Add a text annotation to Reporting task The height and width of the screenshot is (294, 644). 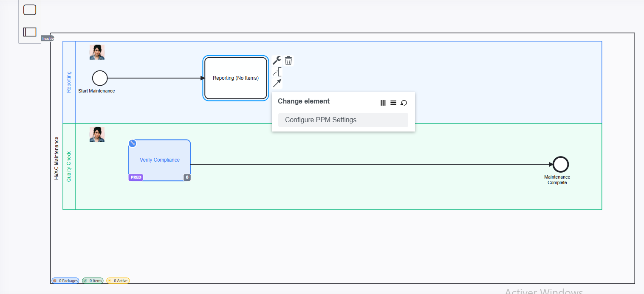[277, 72]
